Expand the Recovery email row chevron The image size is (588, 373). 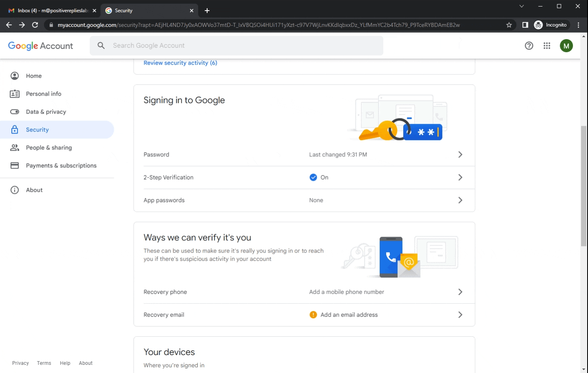(x=460, y=315)
